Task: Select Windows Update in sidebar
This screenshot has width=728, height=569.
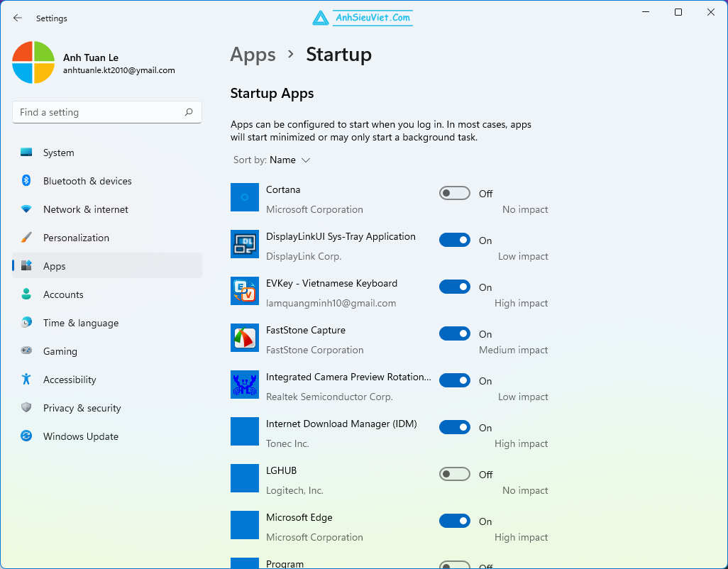Action: point(107,436)
